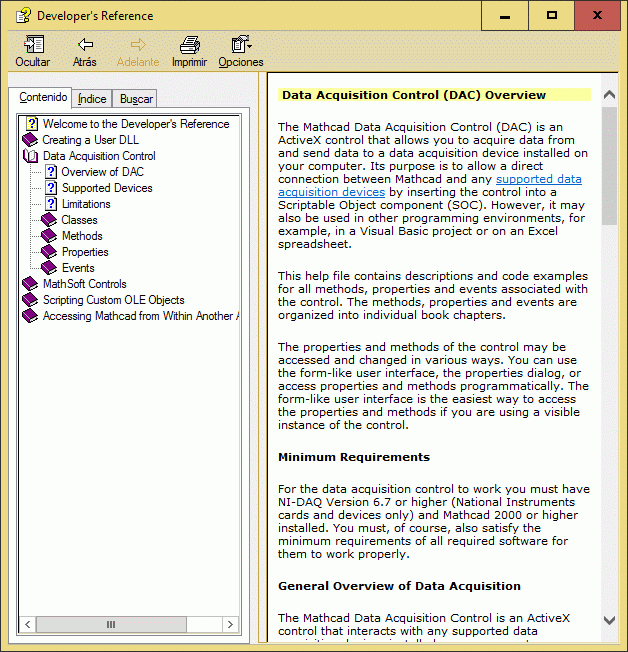Expand the Methods book icon
This screenshot has height=652, width=628.
coord(49,236)
